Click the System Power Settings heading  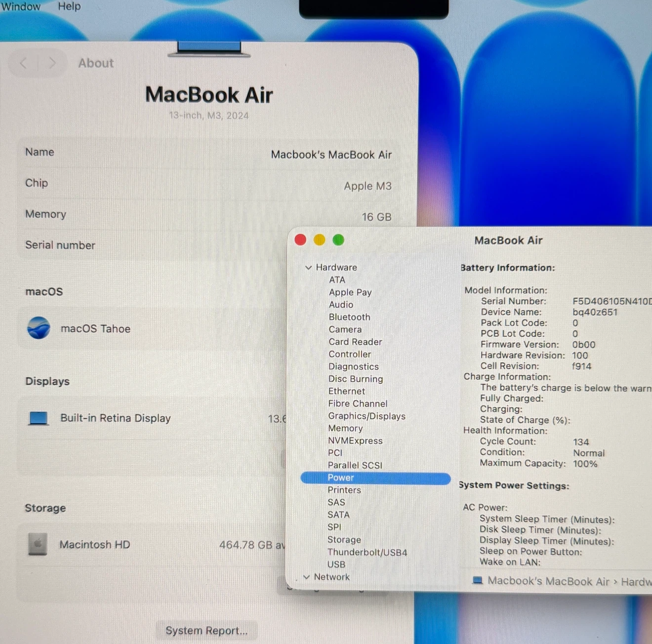(x=514, y=485)
